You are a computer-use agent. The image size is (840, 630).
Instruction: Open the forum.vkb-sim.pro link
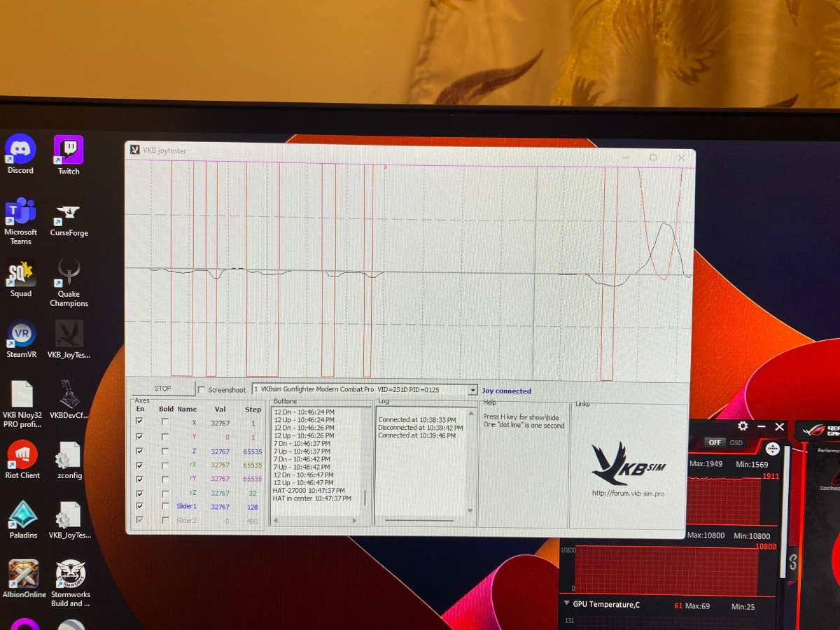(x=628, y=493)
